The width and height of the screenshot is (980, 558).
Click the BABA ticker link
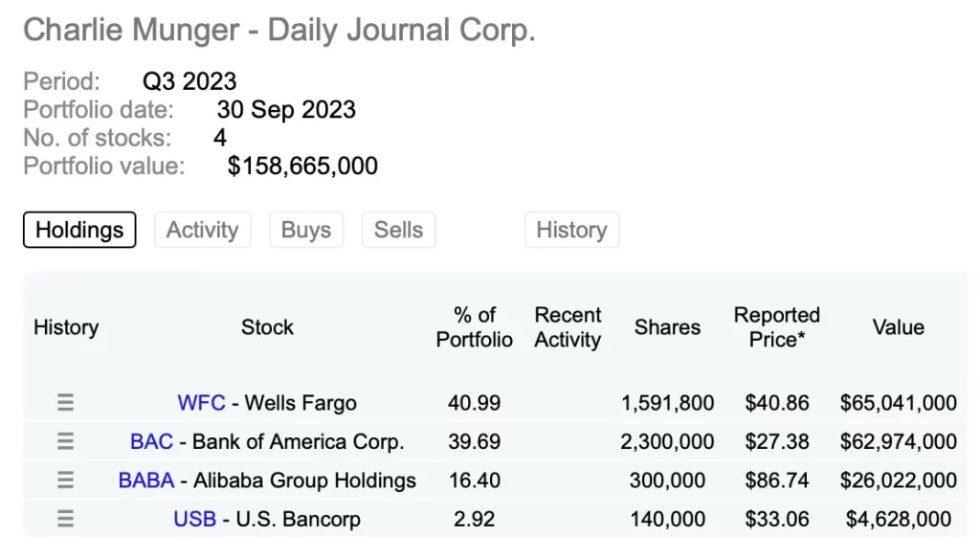(145, 480)
